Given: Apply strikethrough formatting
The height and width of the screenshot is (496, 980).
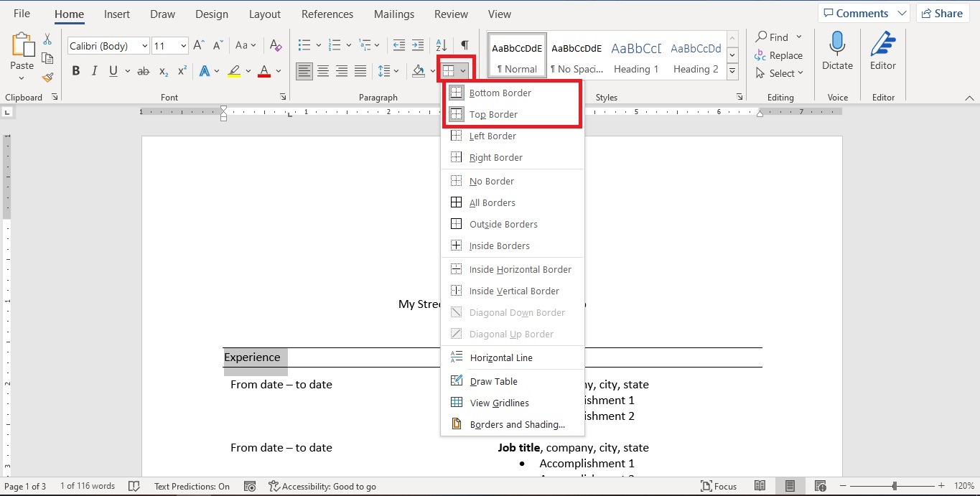Looking at the screenshot, I should [x=143, y=71].
